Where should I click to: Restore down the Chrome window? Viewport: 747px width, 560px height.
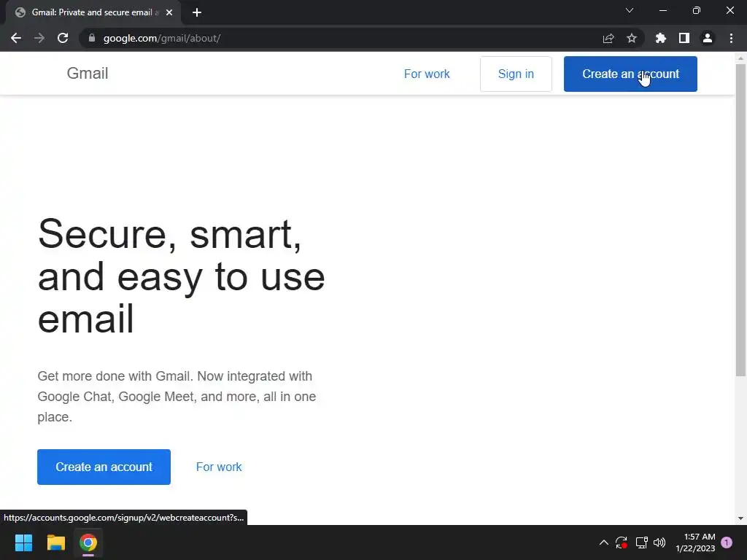coord(697,10)
